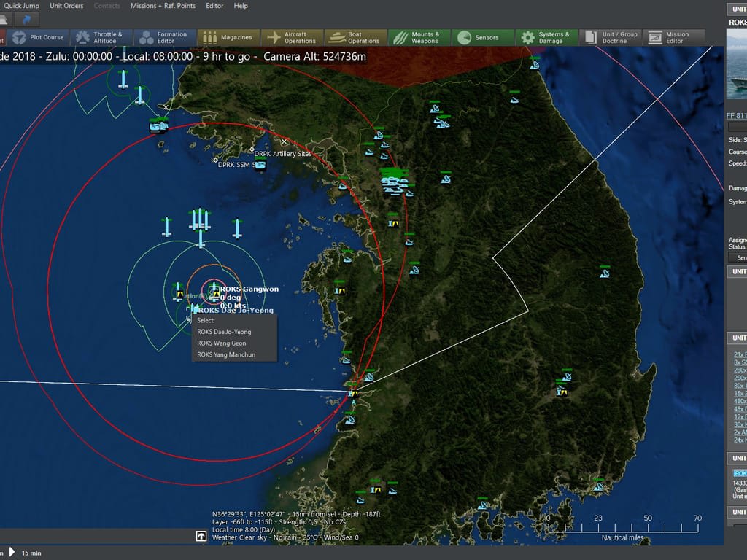
Task: Select the 280x weapons link
Action: click(x=740, y=370)
